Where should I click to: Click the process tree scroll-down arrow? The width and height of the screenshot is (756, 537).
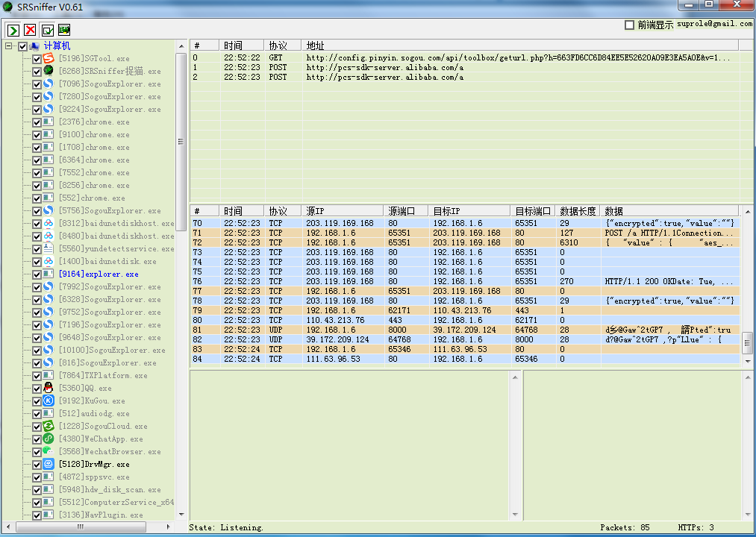pyautogui.click(x=181, y=515)
